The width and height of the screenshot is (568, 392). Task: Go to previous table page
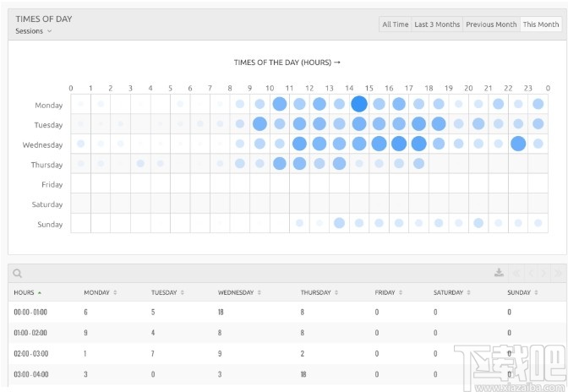(529, 273)
